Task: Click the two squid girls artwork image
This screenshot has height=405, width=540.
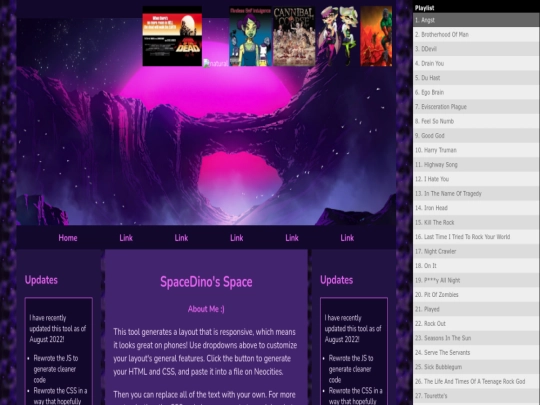Action: pos(338,36)
